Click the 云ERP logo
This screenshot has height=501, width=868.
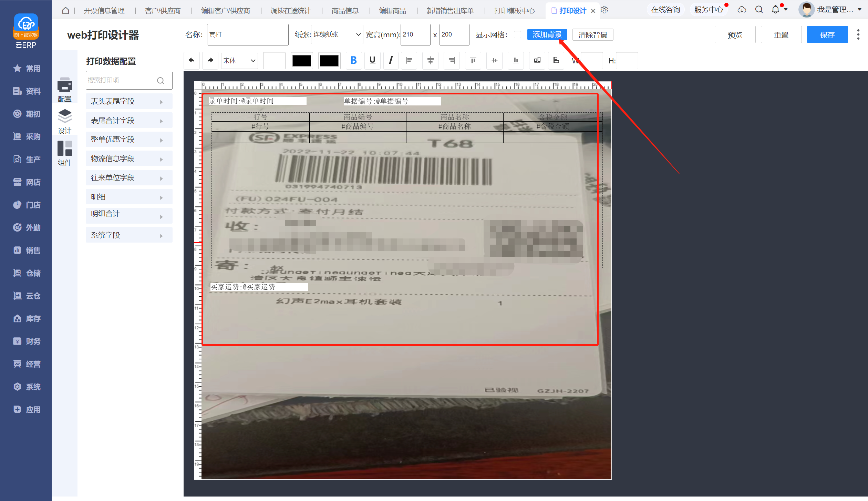(26, 31)
